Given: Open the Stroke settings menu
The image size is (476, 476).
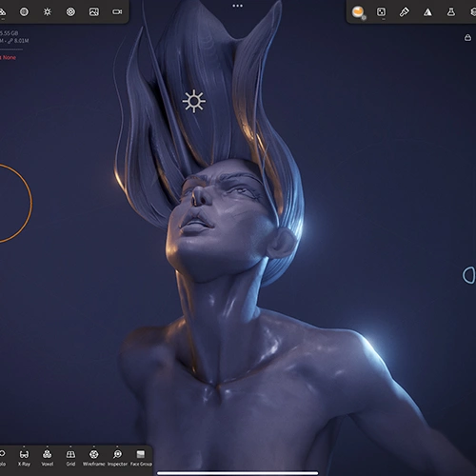Looking at the screenshot, I should (381, 12).
